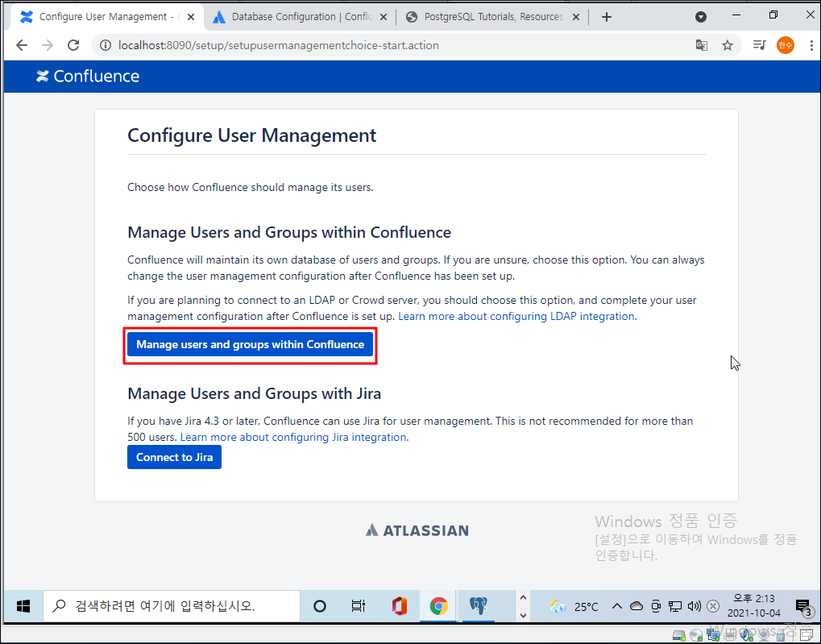Image resolution: width=821 pixels, height=644 pixels.
Task: Open network status tray icon
Action: [675, 606]
